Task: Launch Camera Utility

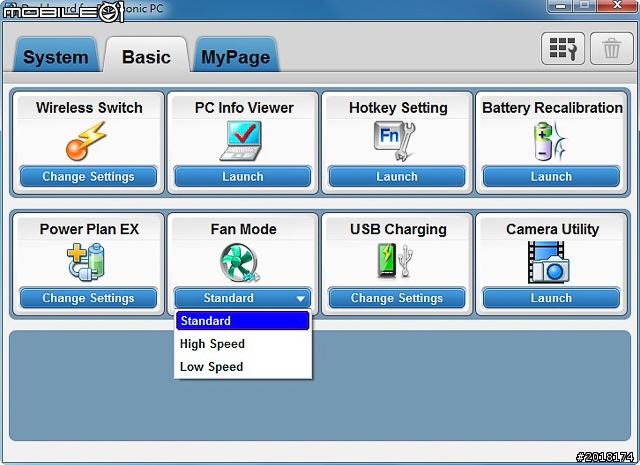Action: coord(551,298)
